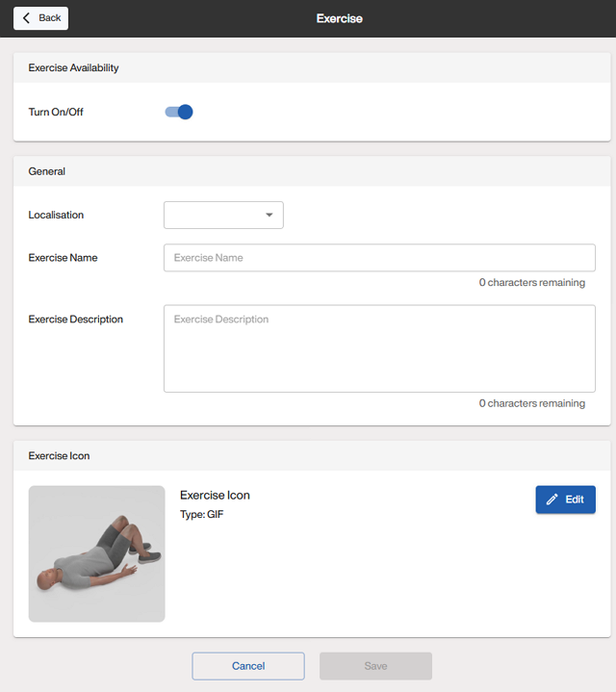Open the Localisation dropdown
Screen dimensions: 616x692
click(223, 216)
